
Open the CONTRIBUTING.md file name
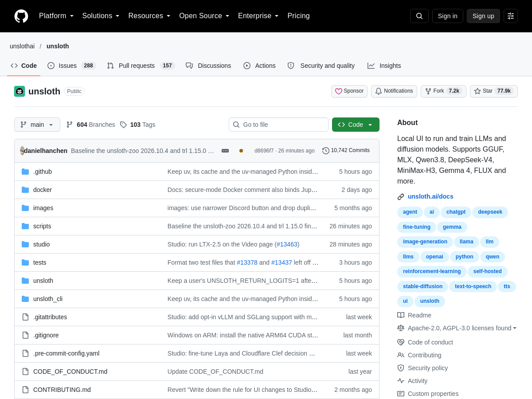pyautogui.click(x=62, y=390)
